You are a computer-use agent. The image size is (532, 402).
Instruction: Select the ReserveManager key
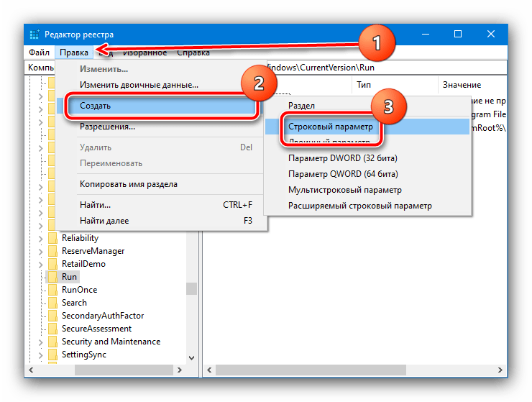pyautogui.click(x=93, y=251)
